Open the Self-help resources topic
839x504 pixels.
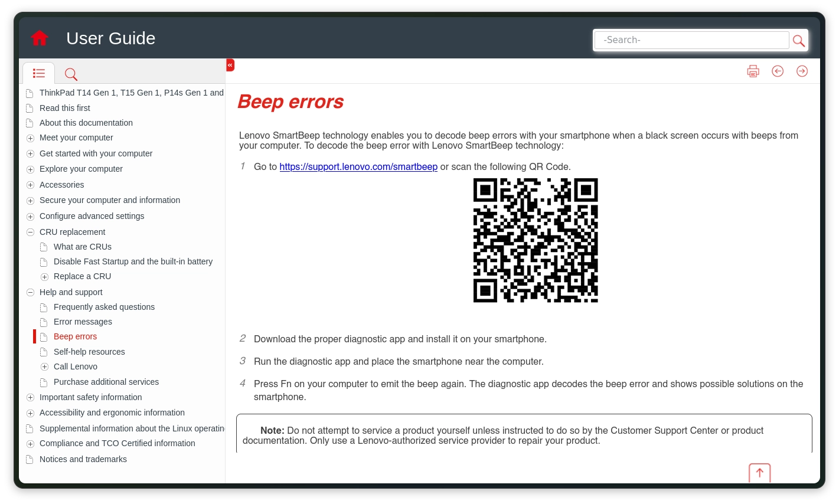[89, 352]
